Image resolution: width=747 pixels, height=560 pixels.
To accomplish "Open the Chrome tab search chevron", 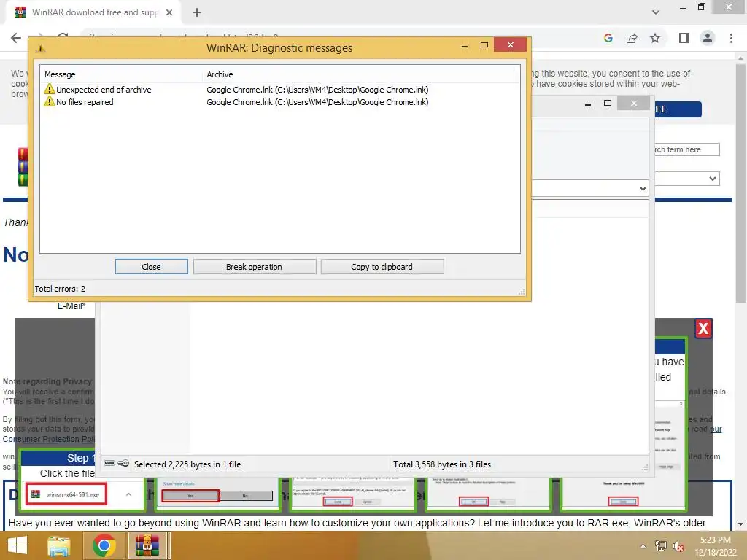I will point(656,12).
